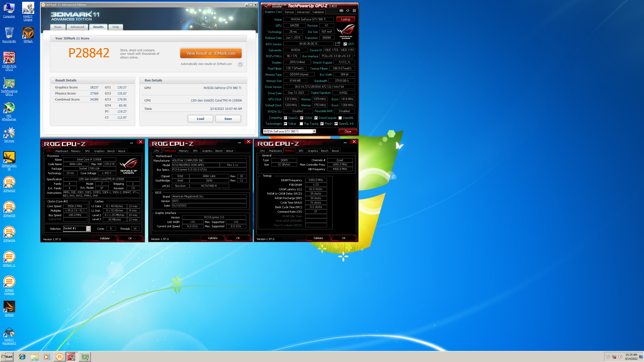Toggle CUDA checkbox in GPU-Z
The height and width of the screenshot is (362, 644).
coord(302,118)
